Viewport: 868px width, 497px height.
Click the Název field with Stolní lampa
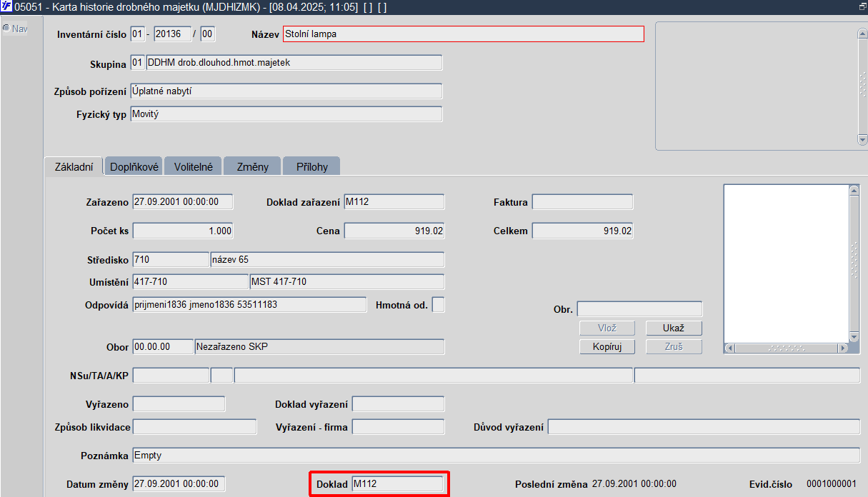464,34
